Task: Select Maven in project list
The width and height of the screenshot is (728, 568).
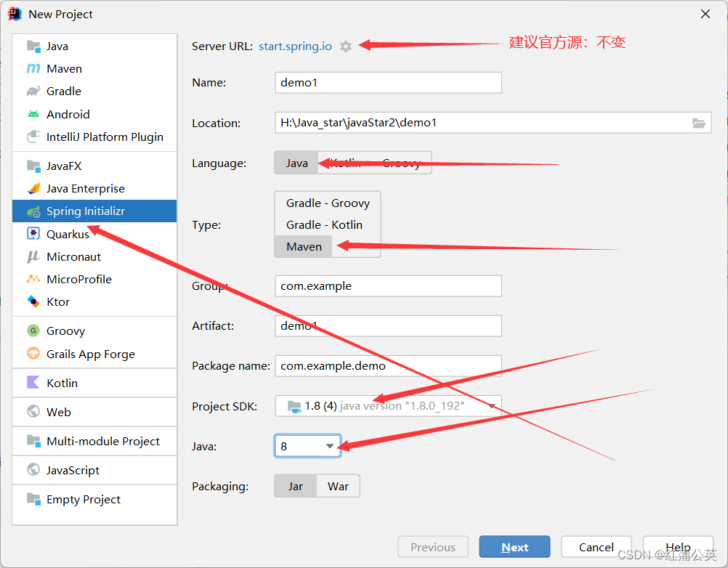Action: (94, 69)
